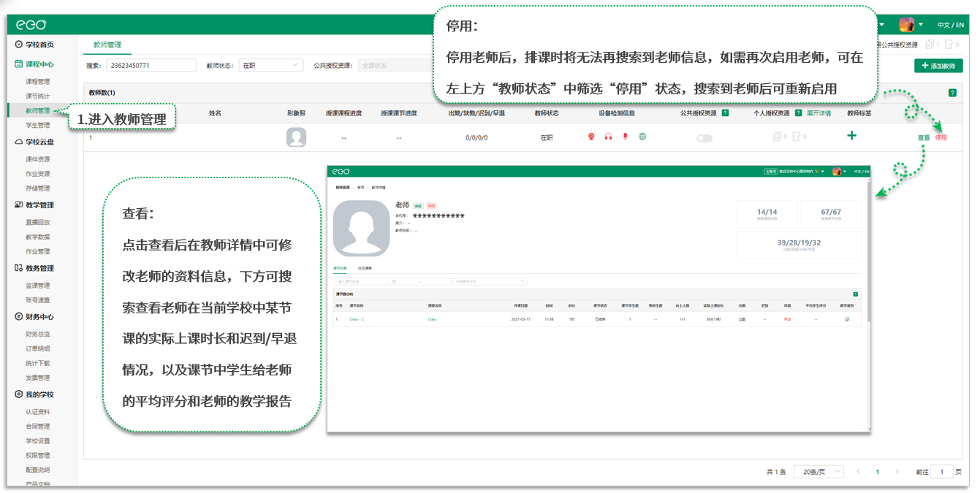This screenshot has width=980, height=493.
Task: Click the personal courseware count icon in row
Action: [779, 137]
